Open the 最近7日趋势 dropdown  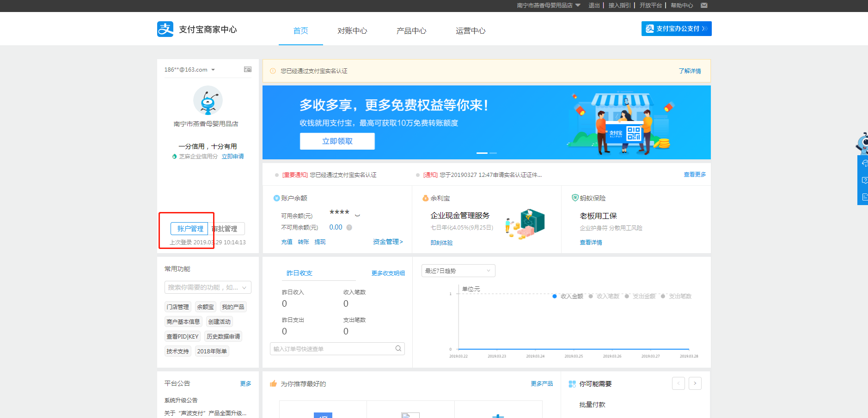pyautogui.click(x=458, y=271)
